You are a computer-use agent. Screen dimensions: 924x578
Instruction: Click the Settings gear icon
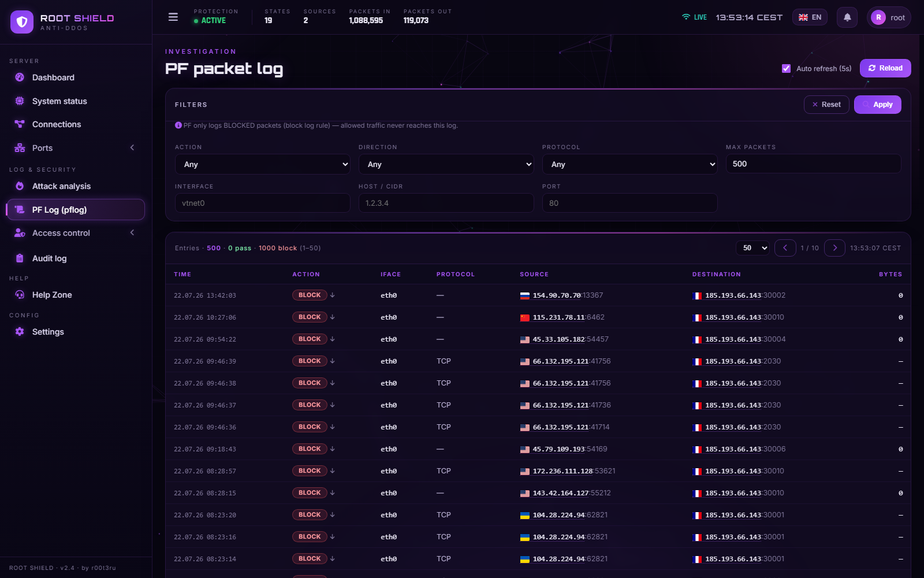tap(20, 332)
